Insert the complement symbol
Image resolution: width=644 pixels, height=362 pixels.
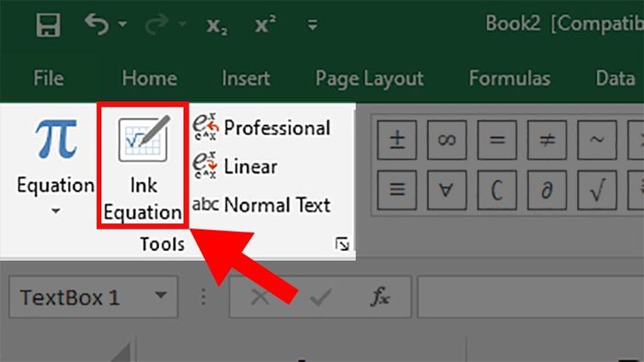click(x=497, y=190)
